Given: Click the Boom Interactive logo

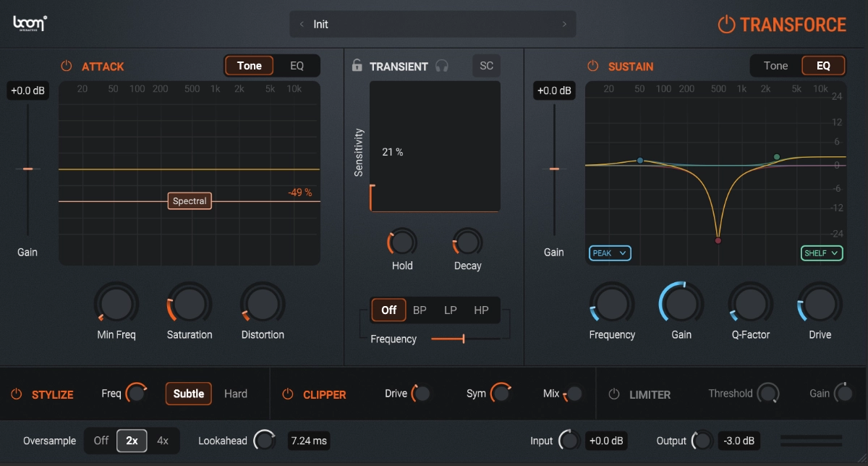Looking at the screenshot, I should click(x=30, y=24).
